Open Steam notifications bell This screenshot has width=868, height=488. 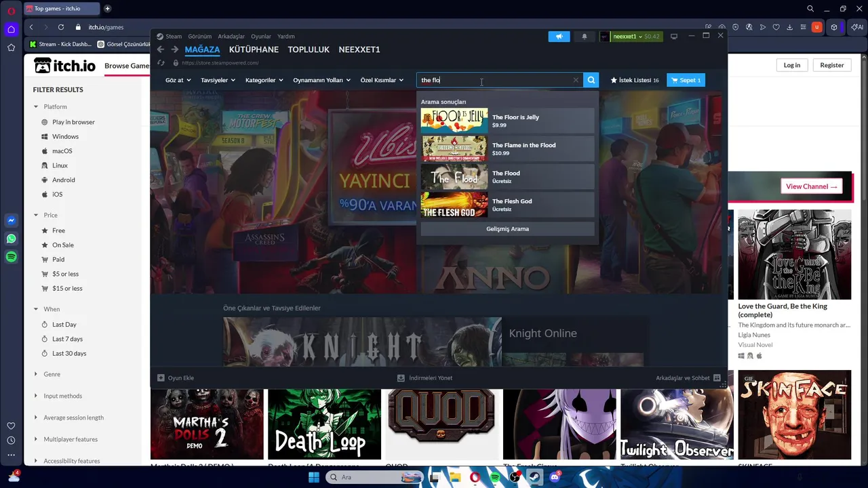585,37
